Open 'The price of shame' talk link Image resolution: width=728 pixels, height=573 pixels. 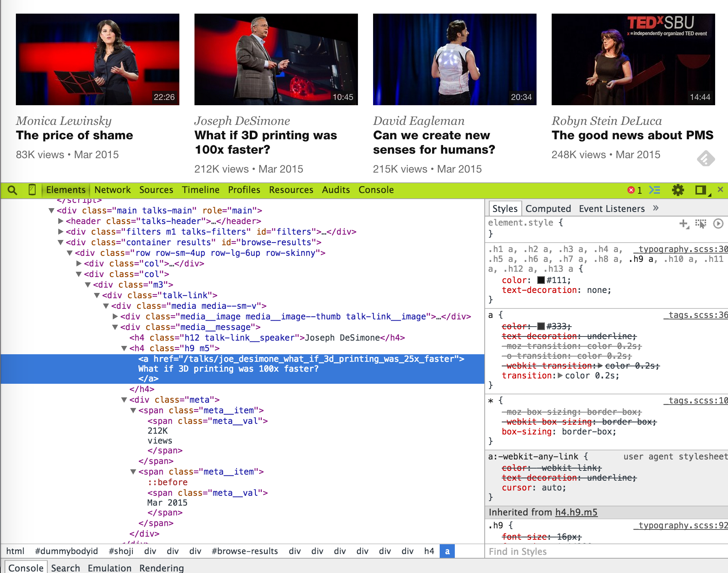click(75, 135)
